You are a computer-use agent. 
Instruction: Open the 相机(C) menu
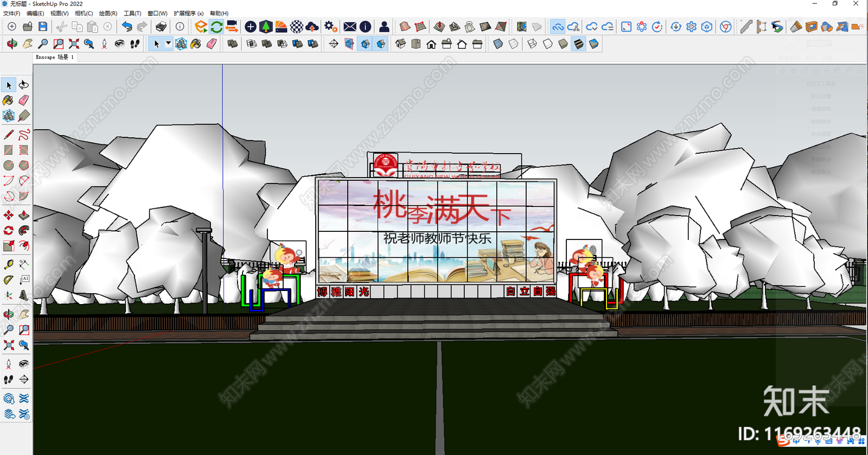pos(84,13)
